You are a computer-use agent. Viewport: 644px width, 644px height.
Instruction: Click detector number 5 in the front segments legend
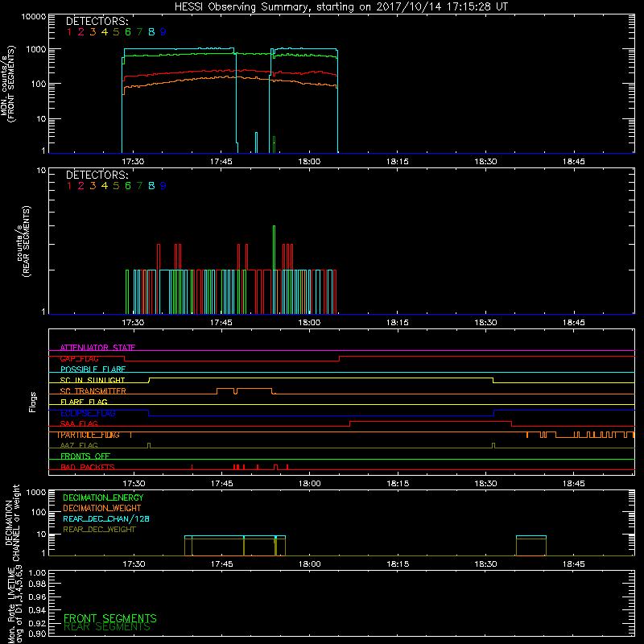pyautogui.click(x=116, y=32)
